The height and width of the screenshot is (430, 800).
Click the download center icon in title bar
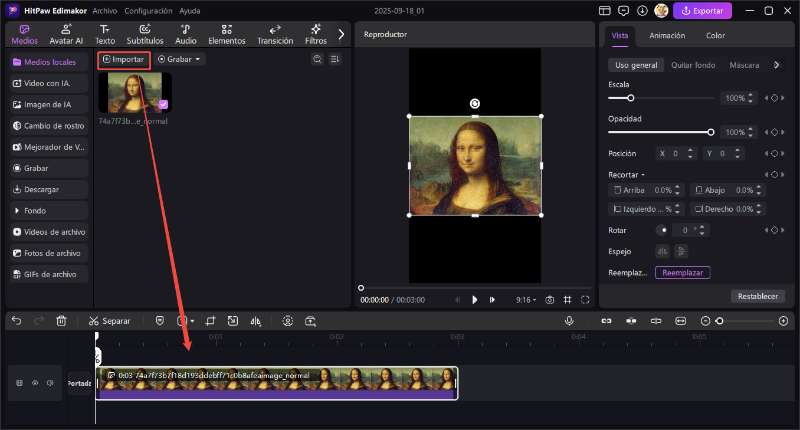pos(642,11)
